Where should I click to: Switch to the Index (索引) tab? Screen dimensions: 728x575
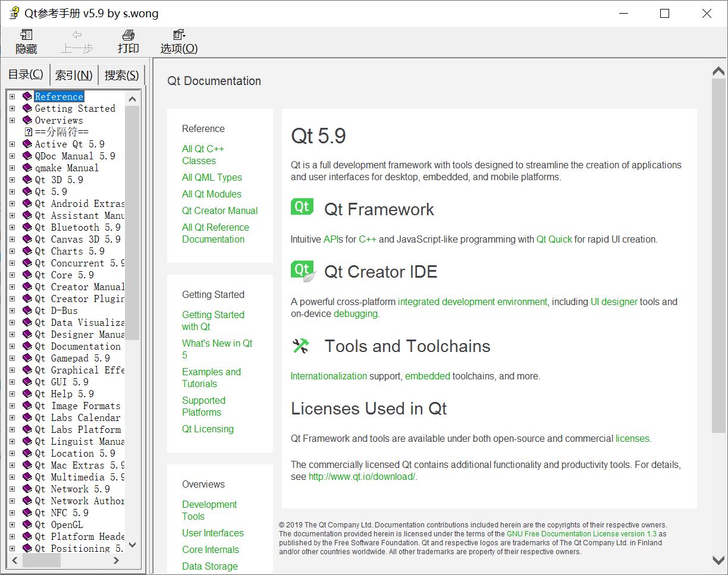coord(74,75)
